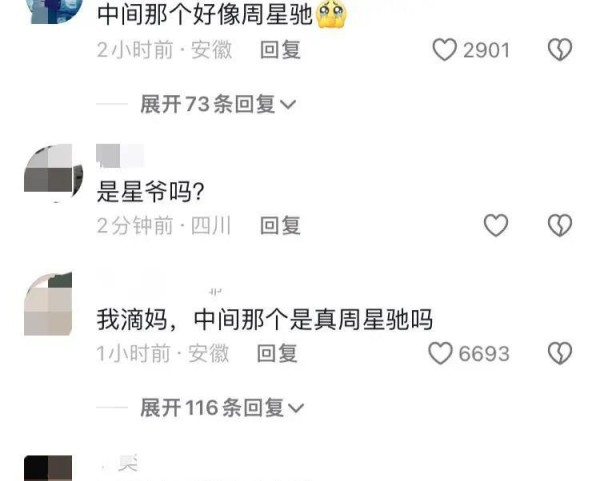Viewport: 600px width, 481px height.
Task: Click chevron next to 展开73条回复
Action: tap(288, 104)
